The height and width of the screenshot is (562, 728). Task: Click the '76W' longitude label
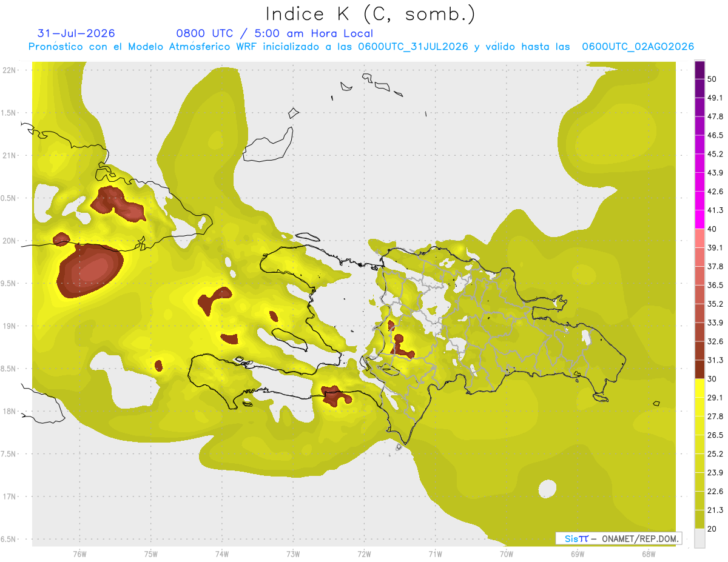tap(79, 554)
